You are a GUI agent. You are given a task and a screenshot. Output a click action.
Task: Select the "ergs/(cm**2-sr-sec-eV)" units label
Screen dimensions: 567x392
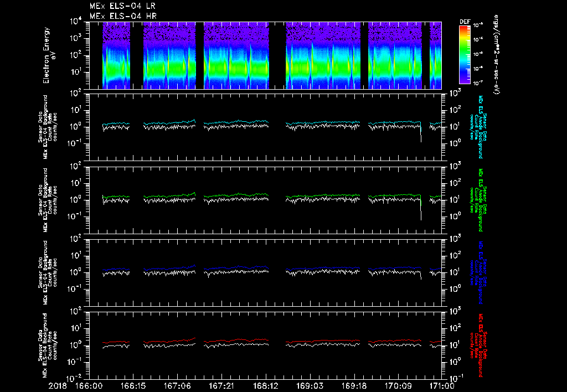click(497, 55)
